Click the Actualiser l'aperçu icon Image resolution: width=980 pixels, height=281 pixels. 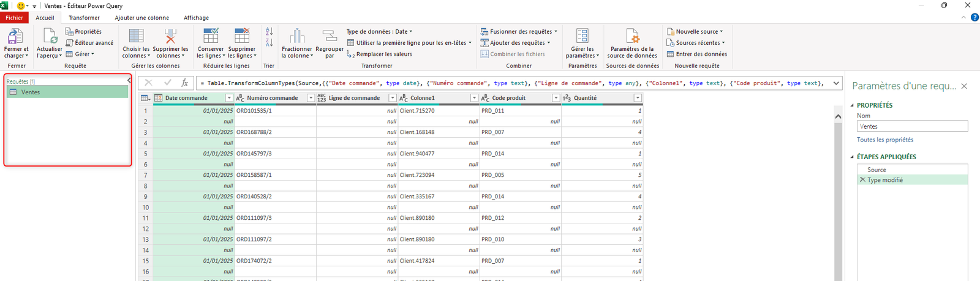click(50, 36)
